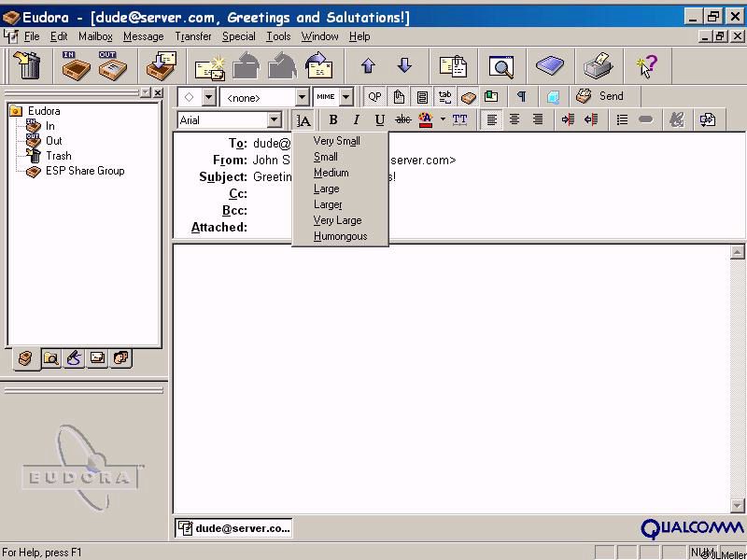Click the Check Mail toolbar icon
Viewport: 747px width, 560px height.
coord(161,65)
